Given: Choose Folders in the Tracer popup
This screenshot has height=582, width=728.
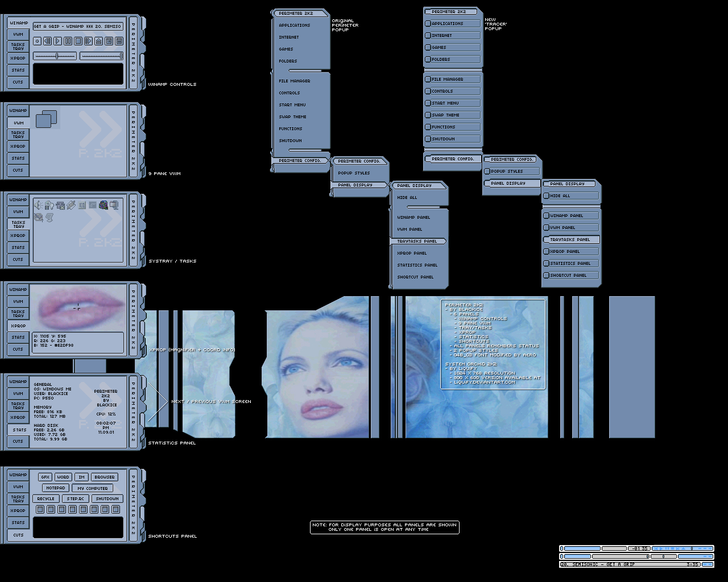Looking at the screenshot, I should [x=453, y=60].
